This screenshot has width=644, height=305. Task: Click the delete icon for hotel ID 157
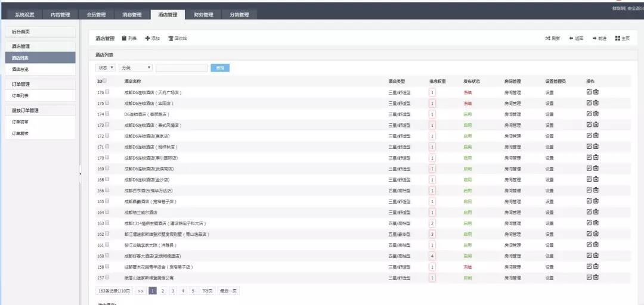[596, 278]
